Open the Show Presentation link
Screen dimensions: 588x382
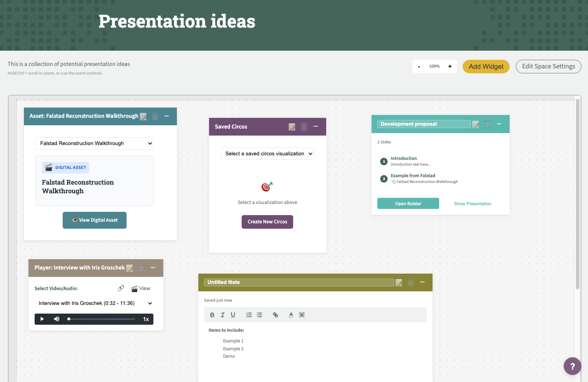point(473,204)
